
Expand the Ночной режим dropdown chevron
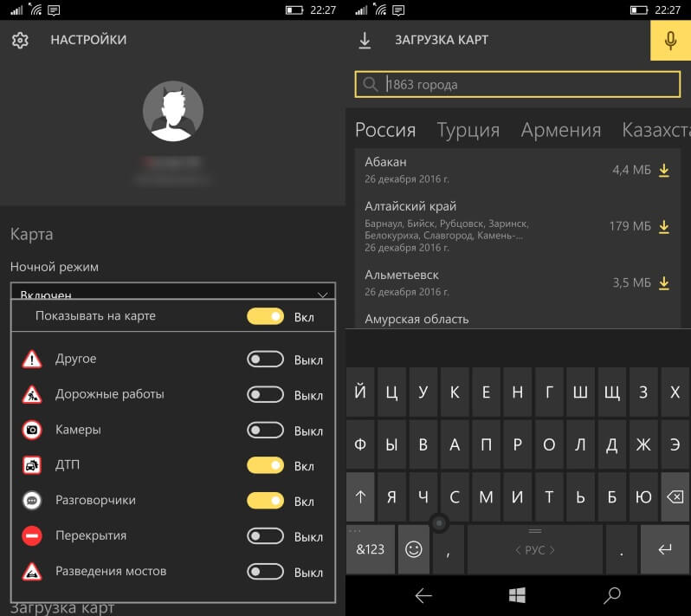pyautogui.click(x=323, y=295)
